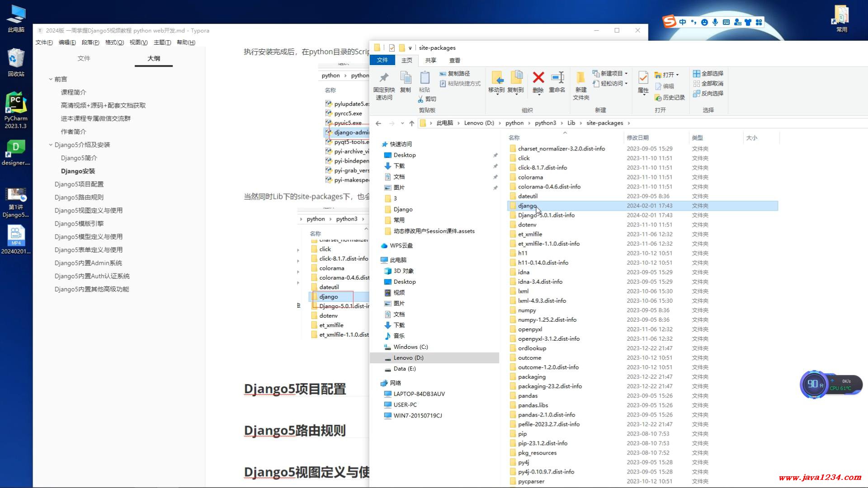The width and height of the screenshot is (868, 488).
Task: Select Lenovo (D:) in navigation pane
Action: point(434,358)
